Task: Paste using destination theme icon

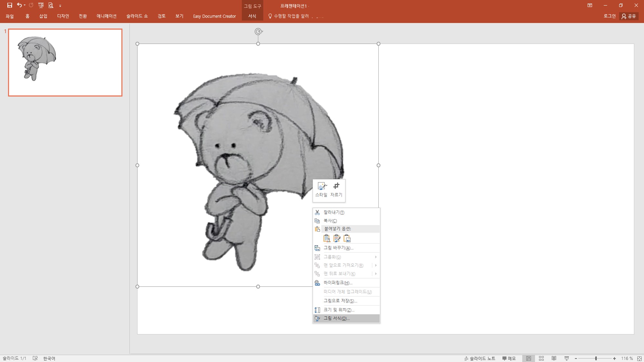Action: 327,238
